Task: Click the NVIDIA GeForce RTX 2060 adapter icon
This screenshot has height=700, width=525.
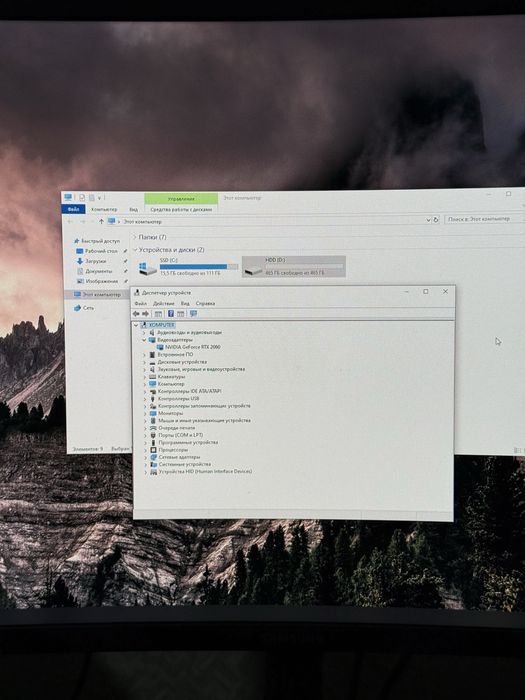Action: (x=160, y=347)
